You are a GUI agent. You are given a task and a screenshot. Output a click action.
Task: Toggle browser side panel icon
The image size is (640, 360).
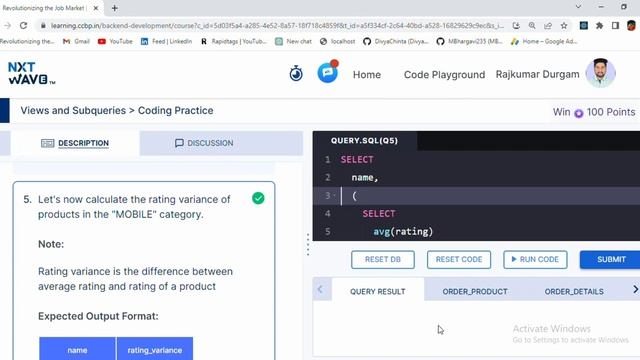(615, 25)
